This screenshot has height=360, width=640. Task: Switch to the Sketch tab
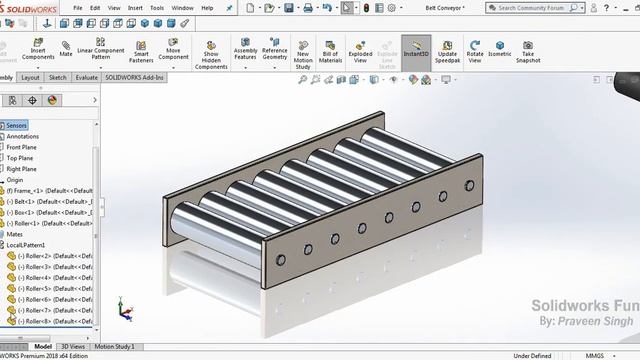[x=58, y=77]
